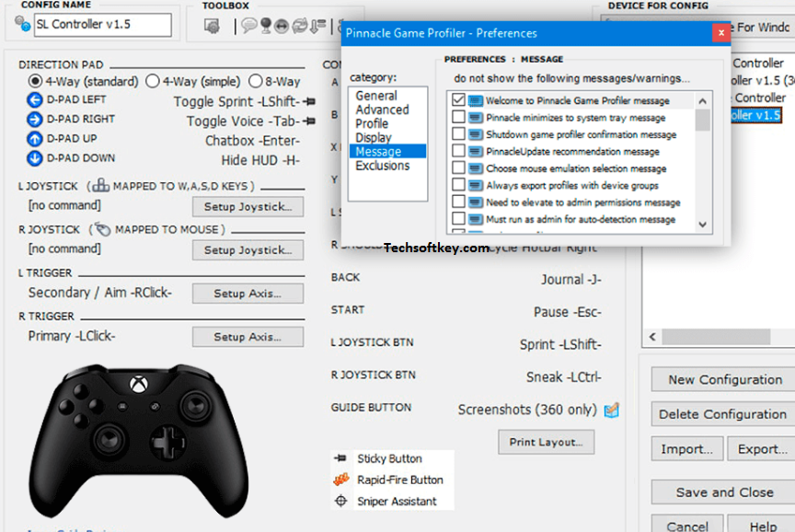Image resolution: width=795 pixels, height=532 pixels.
Task: Click icon beside Need to elevate message
Action: (475, 202)
